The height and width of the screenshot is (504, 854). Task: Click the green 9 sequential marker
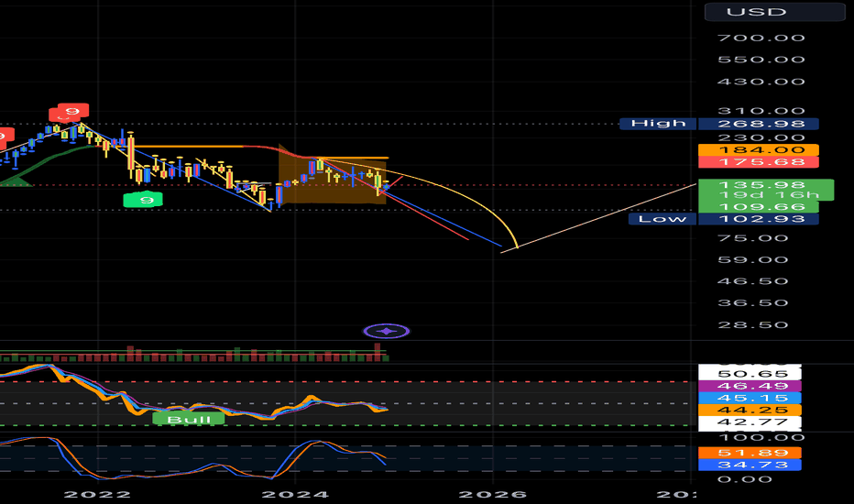tap(143, 200)
